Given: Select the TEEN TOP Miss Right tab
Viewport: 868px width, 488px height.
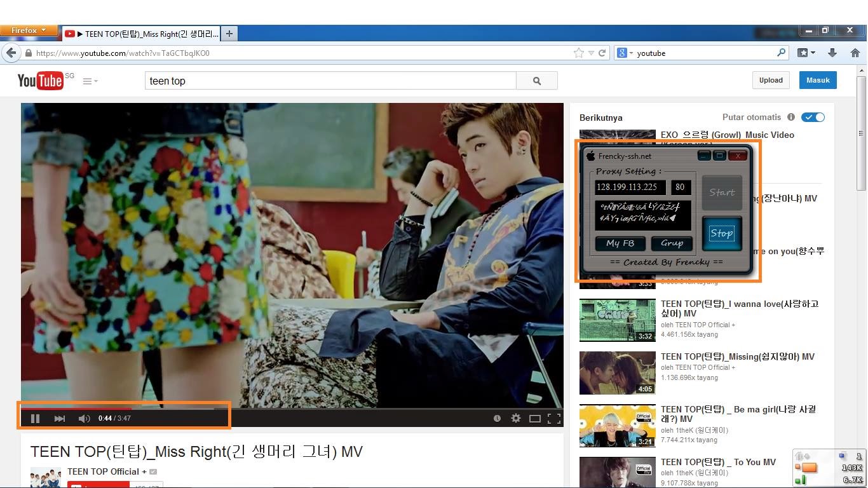Looking at the screenshot, I should [x=141, y=34].
